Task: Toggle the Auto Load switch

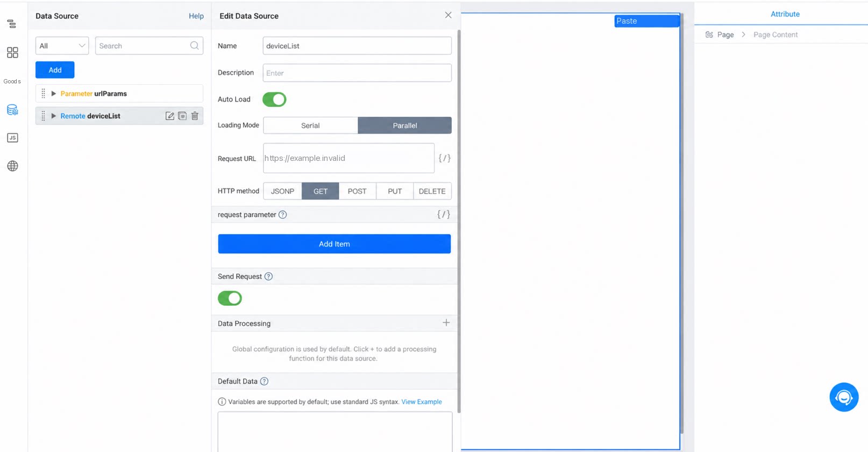Action: click(274, 100)
